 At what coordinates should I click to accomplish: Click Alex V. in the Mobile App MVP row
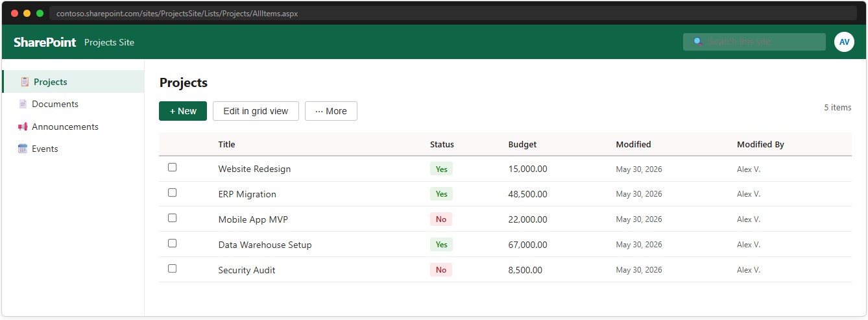click(749, 219)
